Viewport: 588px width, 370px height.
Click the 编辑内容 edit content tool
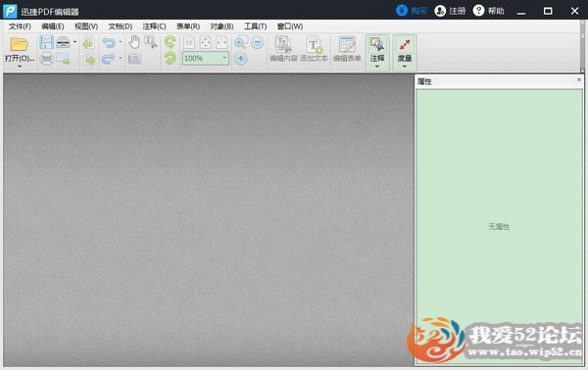(283, 49)
